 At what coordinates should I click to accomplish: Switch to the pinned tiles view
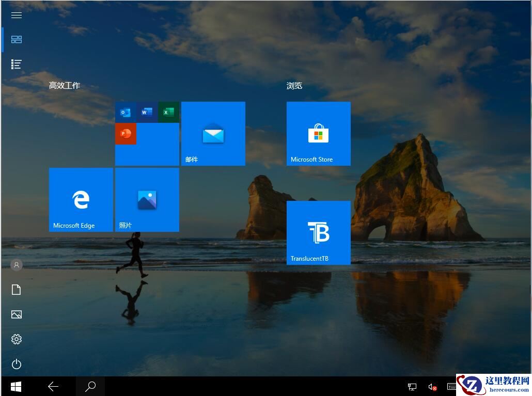[16, 39]
